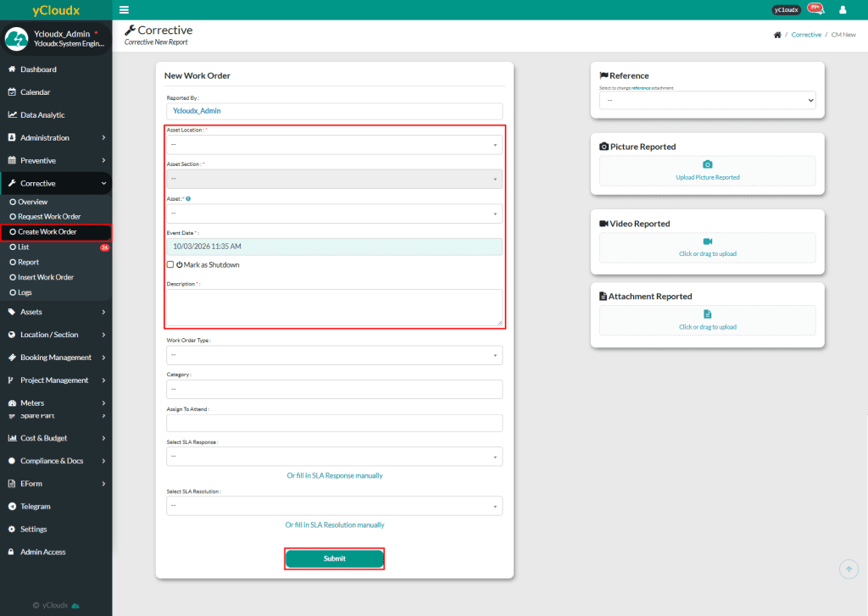Screen dimensions: 868x616
Task: Click the Event Date field
Action: [334, 247]
